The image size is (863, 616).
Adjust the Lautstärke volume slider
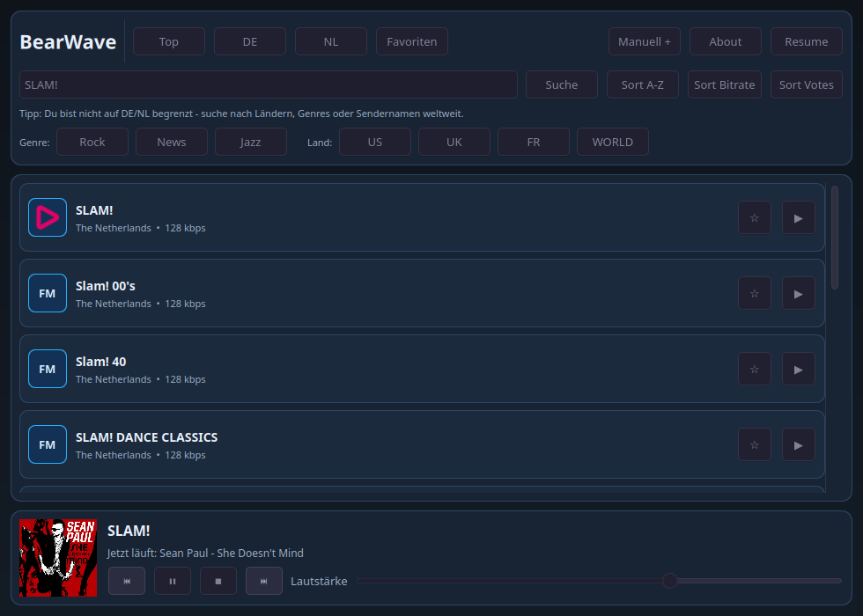600,581
